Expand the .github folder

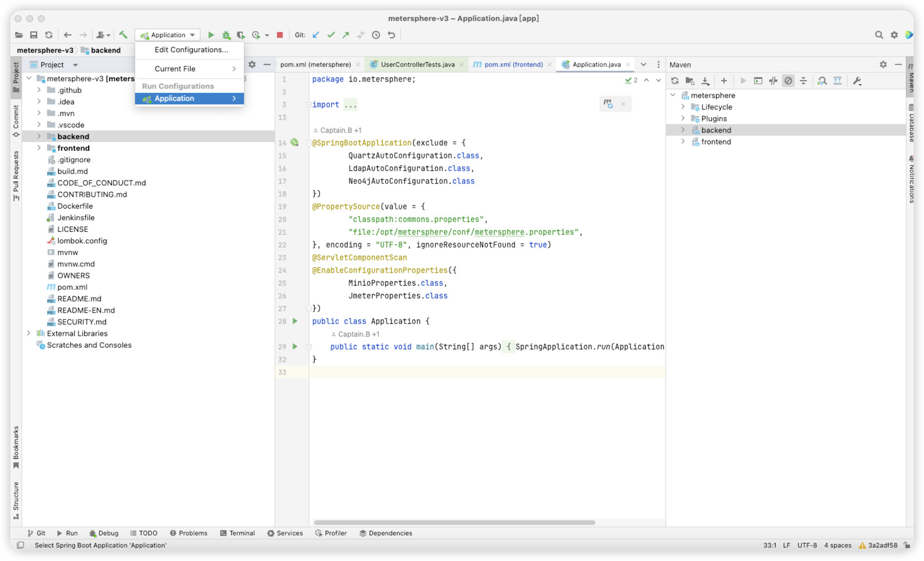[39, 90]
